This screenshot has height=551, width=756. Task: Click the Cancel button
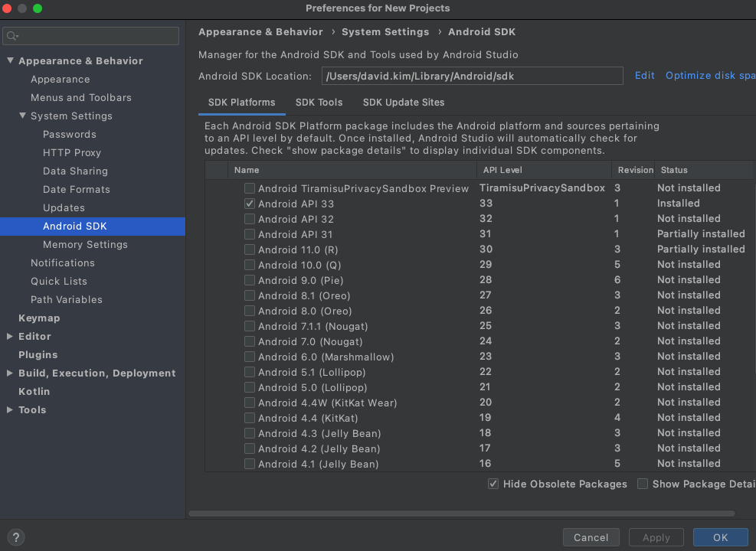tap(591, 537)
